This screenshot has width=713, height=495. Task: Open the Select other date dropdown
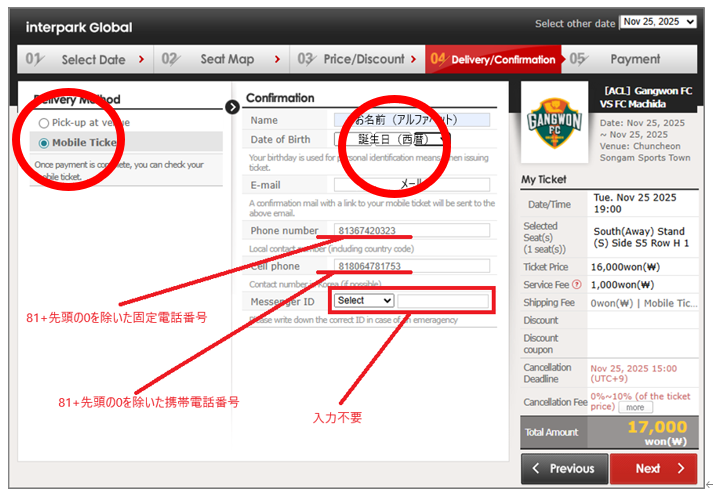point(657,22)
